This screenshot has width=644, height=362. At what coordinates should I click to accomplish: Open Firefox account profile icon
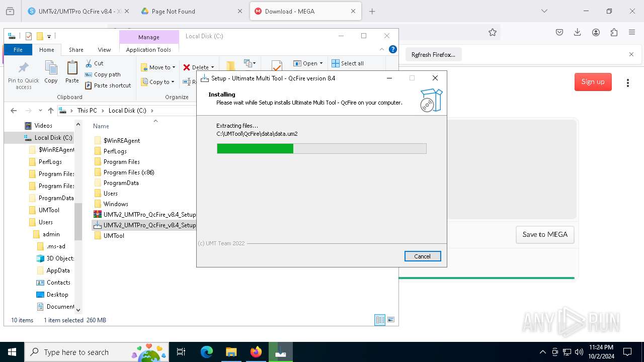[596, 32]
